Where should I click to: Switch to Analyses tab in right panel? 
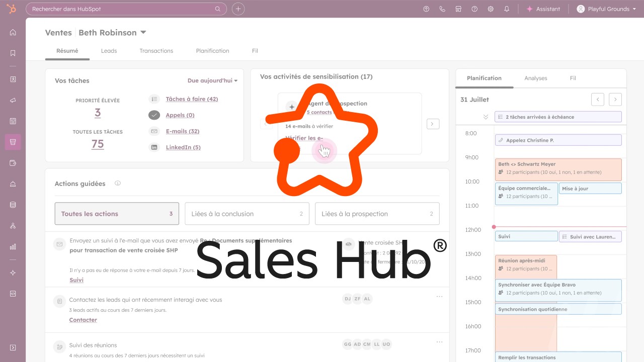point(536,78)
